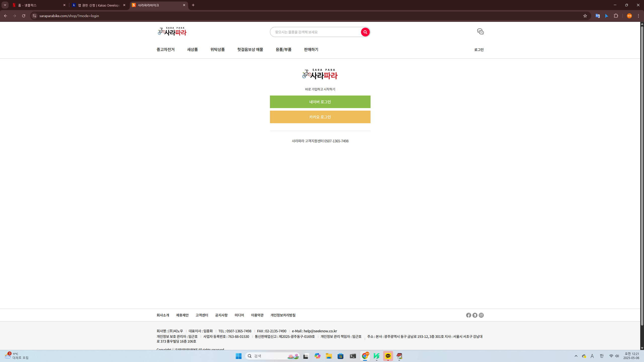644x362 pixels.
Task: Click the Google Translate extension icon
Action: click(x=597, y=16)
